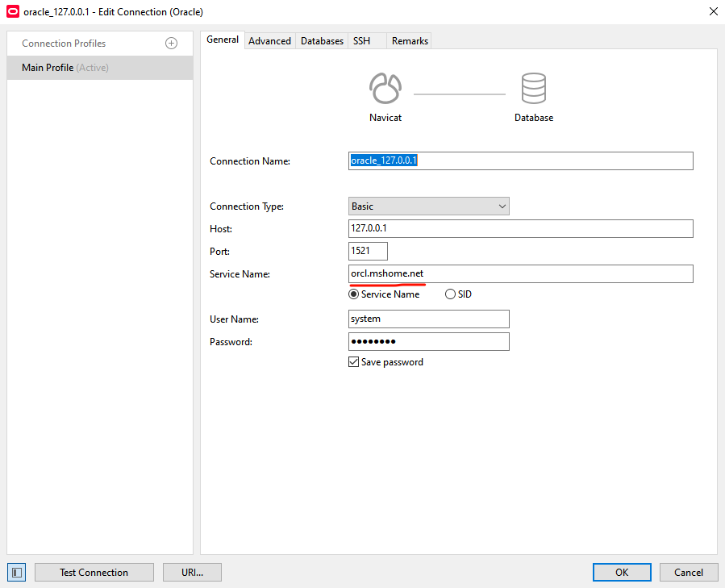Select Main Profile in the profiles list
725x588 pixels.
point(100,68)
